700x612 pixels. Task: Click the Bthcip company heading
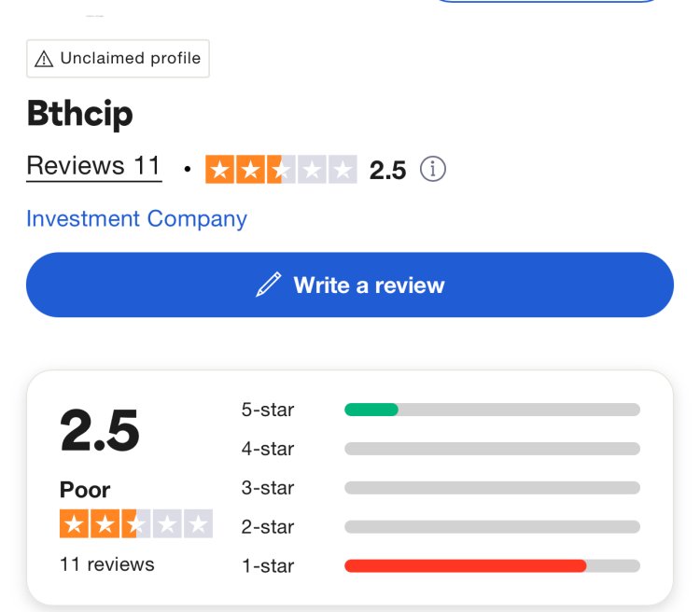(x=80, y=114)
